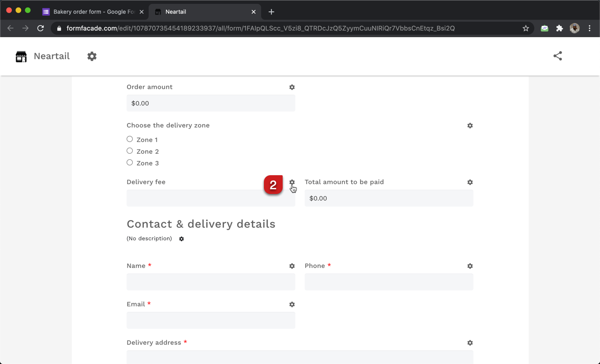Screen dimensions: 600x364
Task: Select the Zone 3 radio button
Action: point(129,163)
